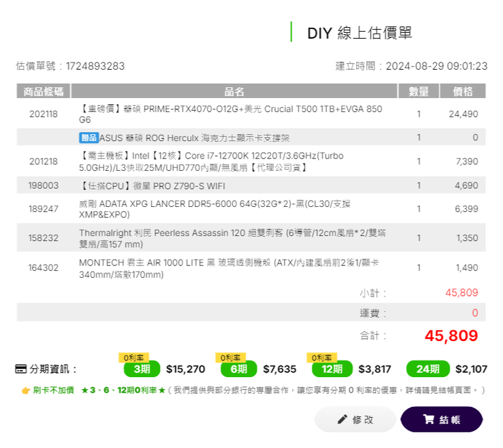Click the bold 合計 total 45,809
This screenshot has width=503, height=448.
(451, 336)
